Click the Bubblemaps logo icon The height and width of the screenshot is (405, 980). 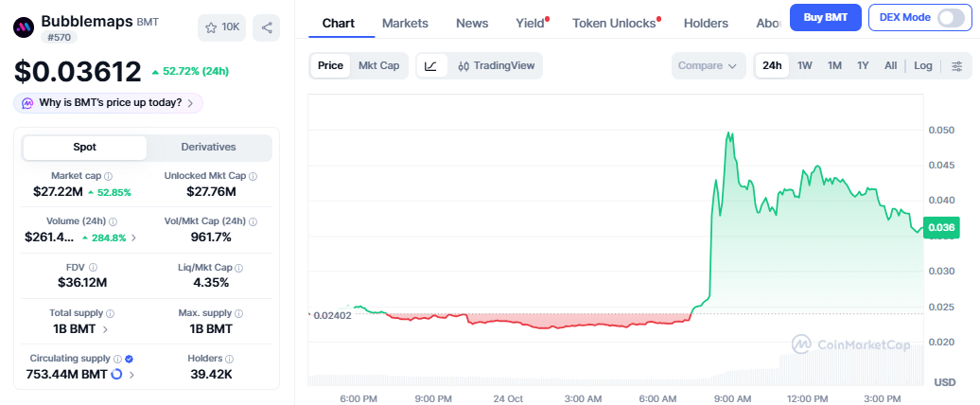(24, 27)
